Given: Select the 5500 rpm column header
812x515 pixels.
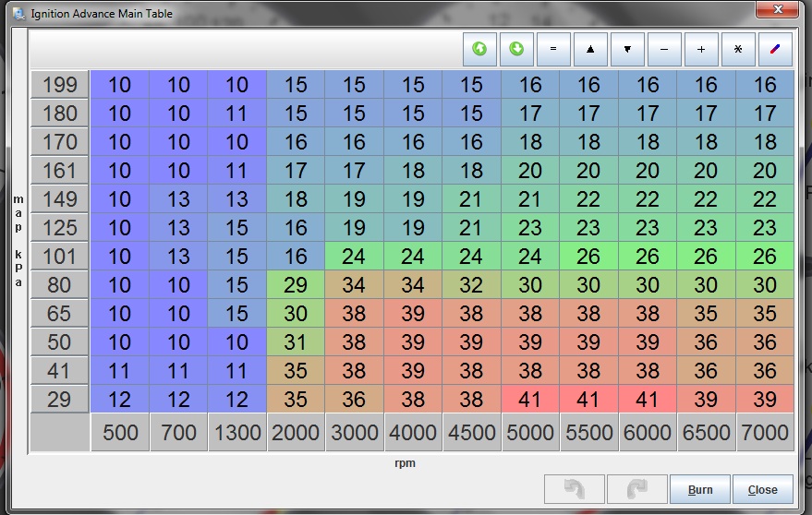Looking at the screenshot, I should pos(588,432).
